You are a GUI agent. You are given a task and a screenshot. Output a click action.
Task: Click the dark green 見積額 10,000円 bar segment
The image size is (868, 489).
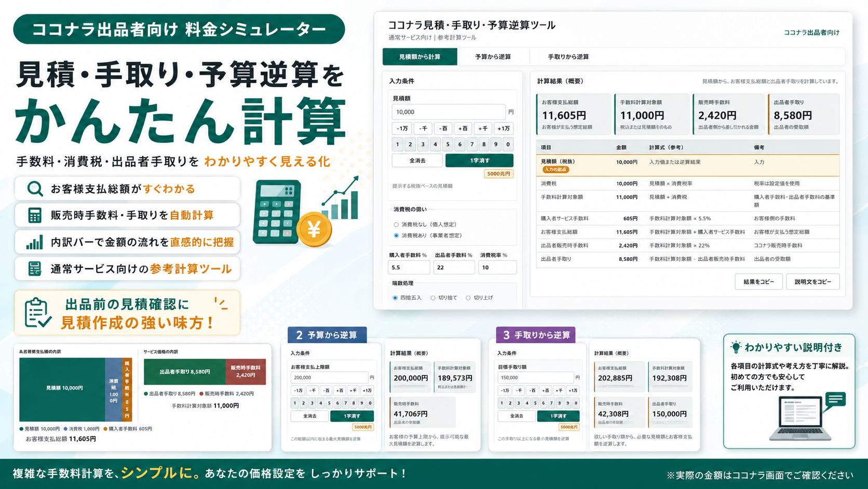tap(62, 389)
